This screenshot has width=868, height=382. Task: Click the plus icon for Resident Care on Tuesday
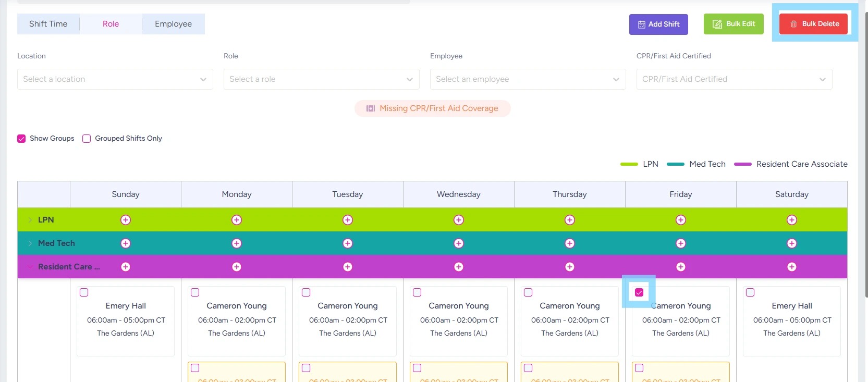pos(348,267)
